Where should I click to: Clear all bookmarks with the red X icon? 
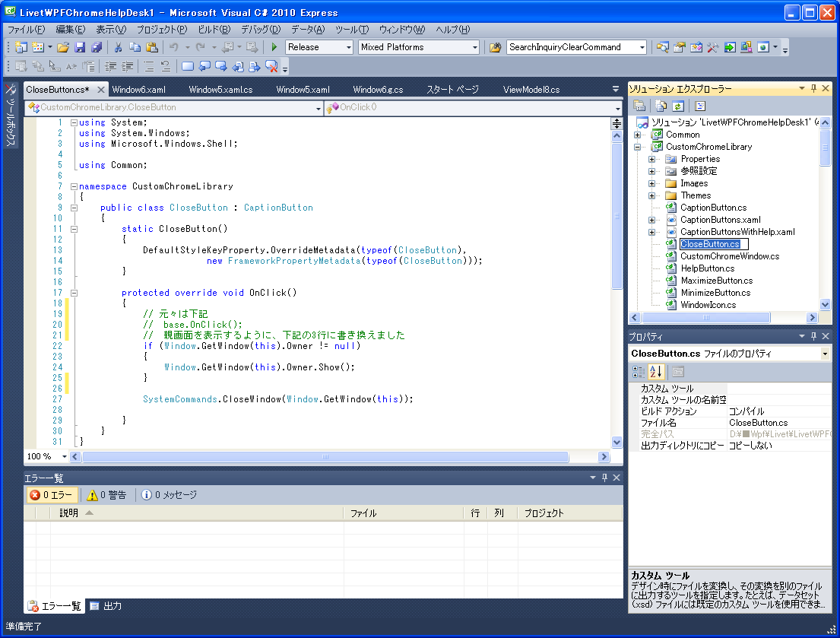pyautogui.click(x=271, y=66)
